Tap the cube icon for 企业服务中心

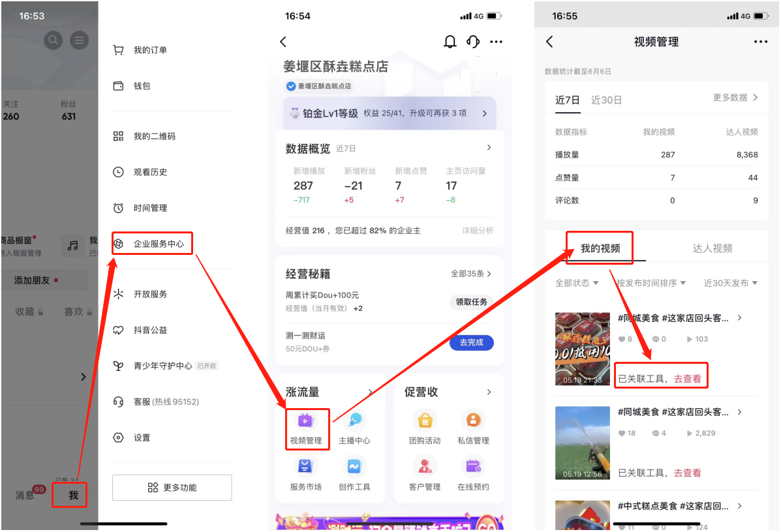[x=118, y=243]
